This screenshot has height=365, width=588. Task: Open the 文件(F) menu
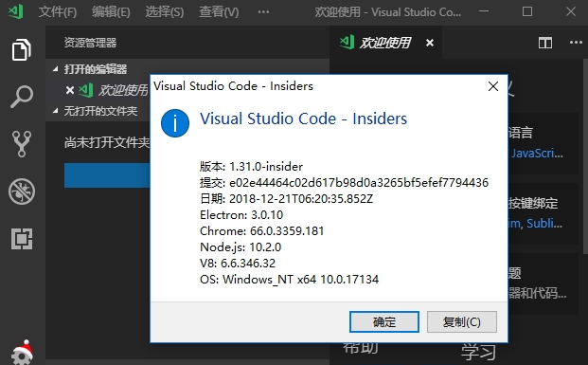[x=58, y=12]
